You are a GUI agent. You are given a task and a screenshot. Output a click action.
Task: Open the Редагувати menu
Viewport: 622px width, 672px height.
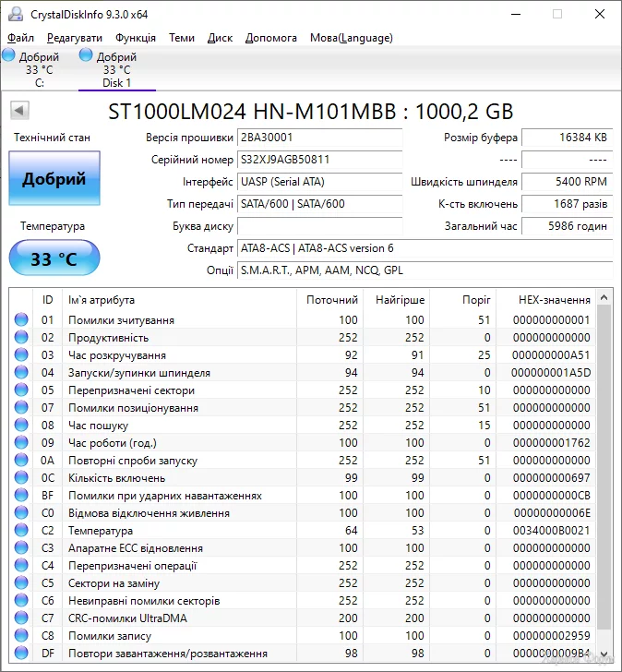(75, 38)
